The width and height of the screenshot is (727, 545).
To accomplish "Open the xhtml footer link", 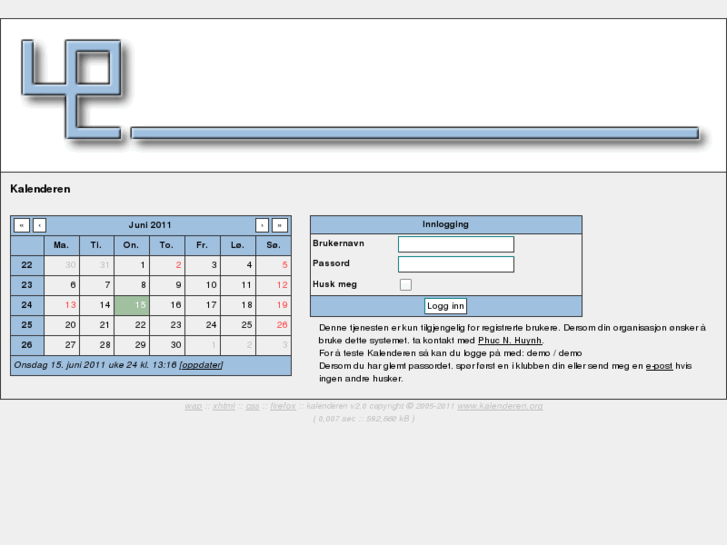I will tap(224, 406).
